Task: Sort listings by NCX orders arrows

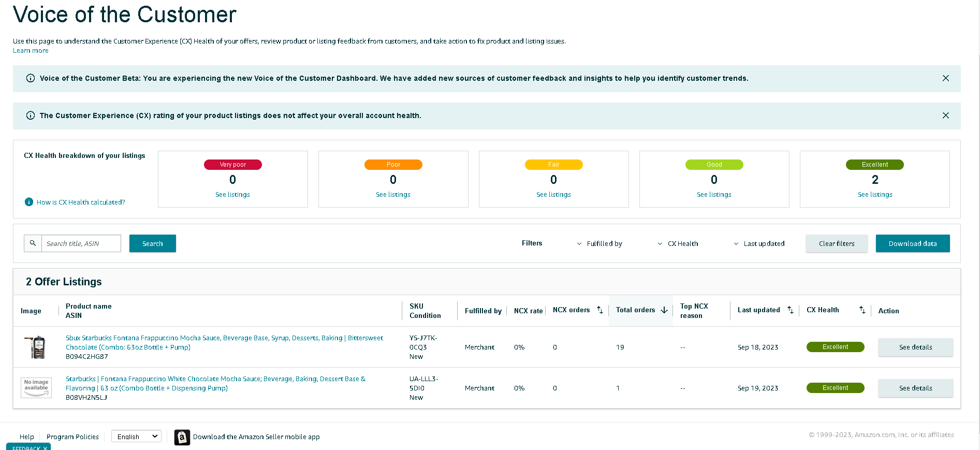Action: coord(600,310)
